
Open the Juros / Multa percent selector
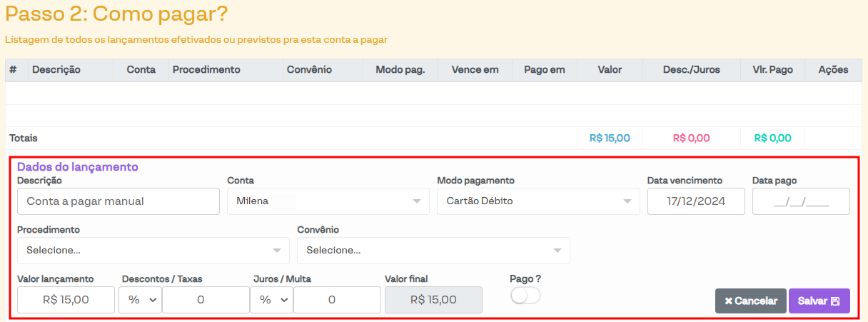click(x=271, y=301)
